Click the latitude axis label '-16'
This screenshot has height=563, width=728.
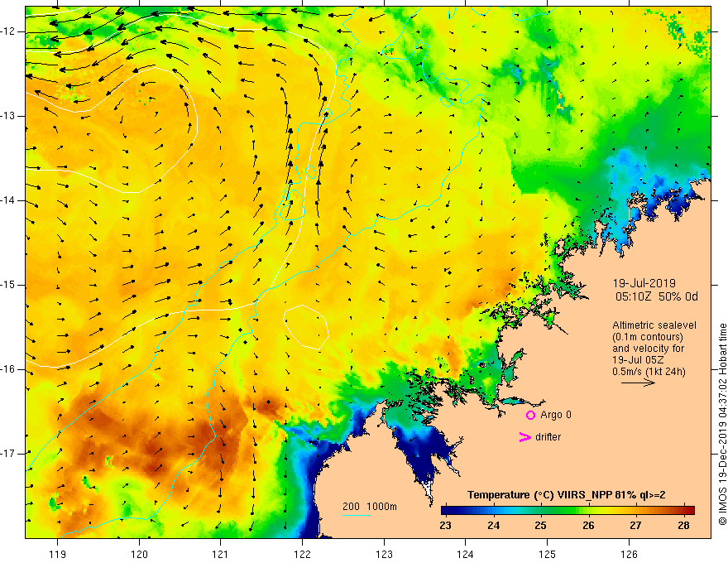click(x=9, y=369)
